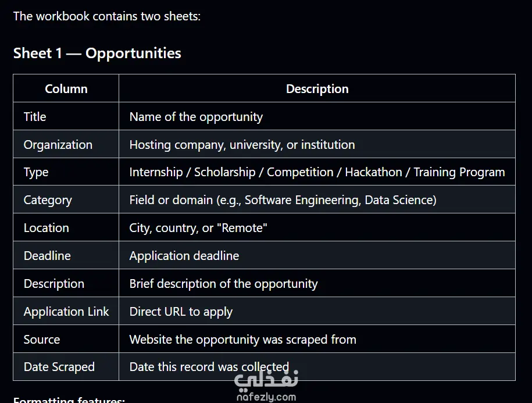Click the Type column name cell

pyautogui.click(x=66, y=172)
